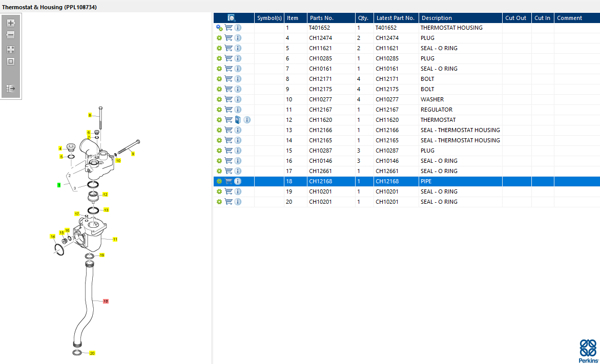Screen dimensions: 600x364
Task: Zoom out of the parts diagram
Action: (11, 35)
